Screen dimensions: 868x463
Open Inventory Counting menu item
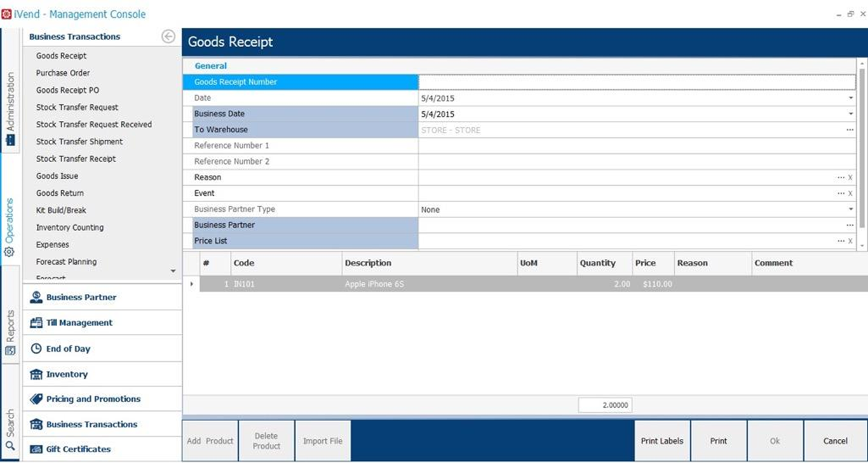70,228
